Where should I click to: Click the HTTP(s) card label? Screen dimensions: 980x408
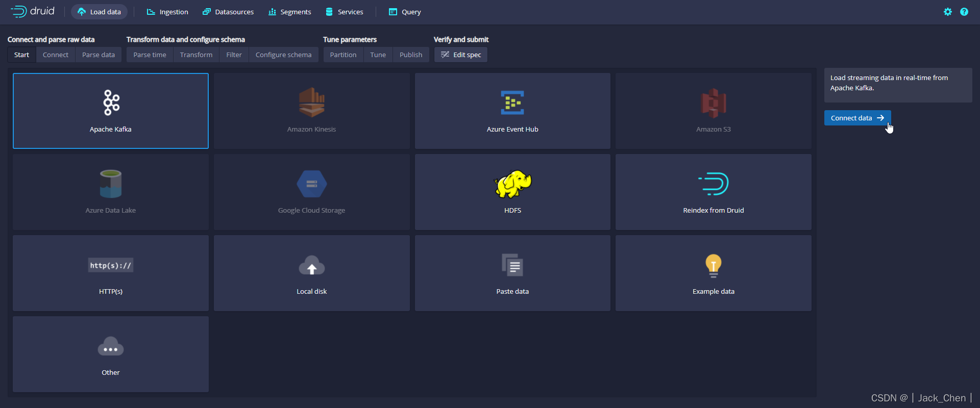click(111, 291)
